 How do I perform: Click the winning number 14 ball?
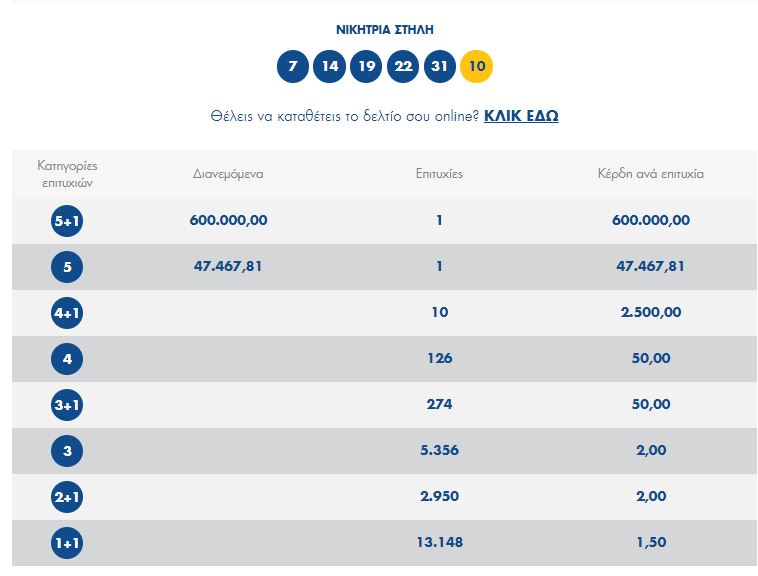click(x=330, y=67)
